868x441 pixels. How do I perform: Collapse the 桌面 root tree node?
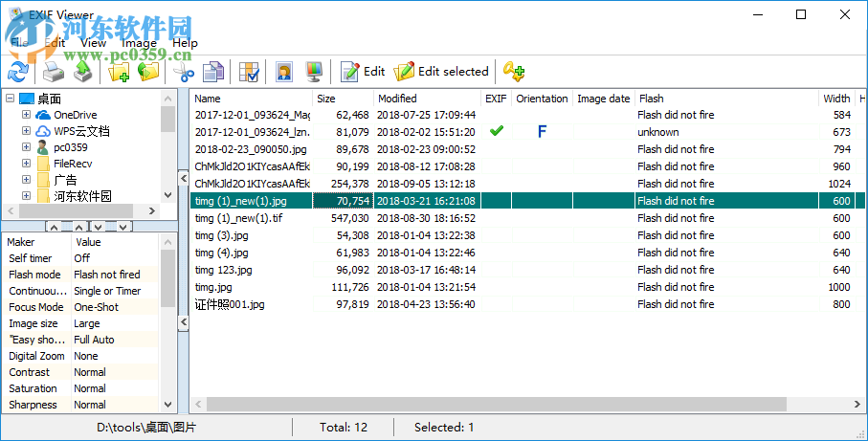tap(10, 99)
